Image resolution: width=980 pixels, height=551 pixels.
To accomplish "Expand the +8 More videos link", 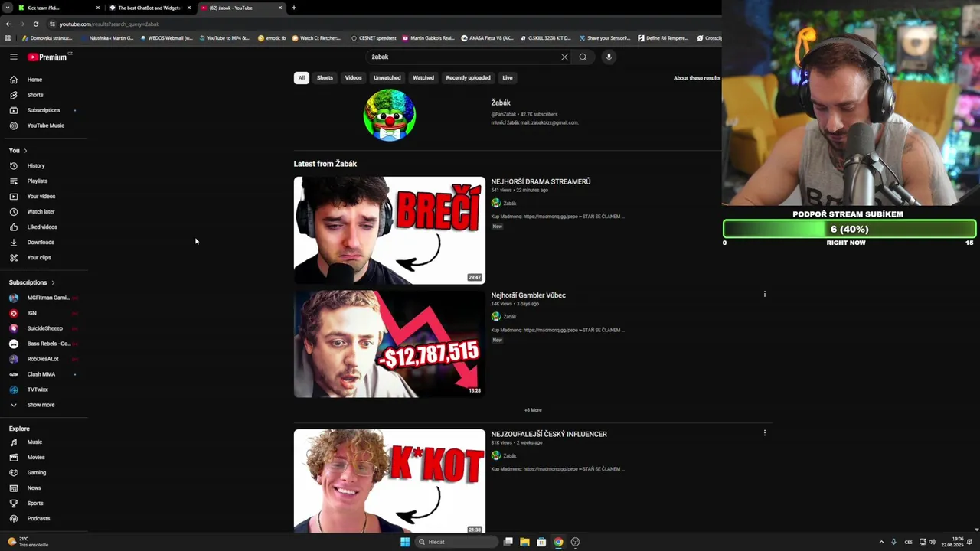I will coord(533,410).
